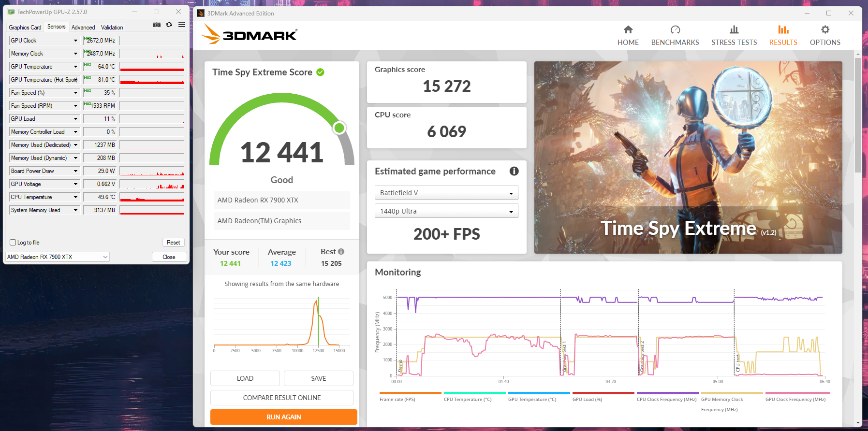Switch to GPU-Z Graphics Card tab
The image size is (868, 431).
click(25, 28)
